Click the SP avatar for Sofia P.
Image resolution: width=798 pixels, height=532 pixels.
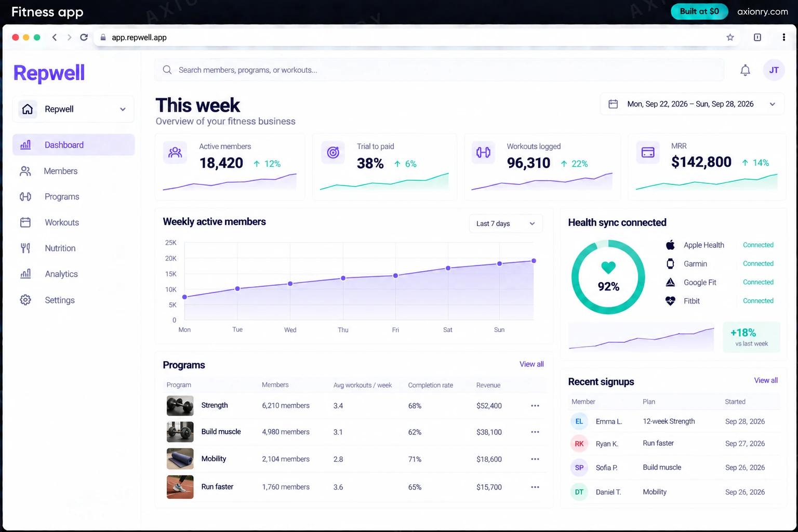click(579, 468)
